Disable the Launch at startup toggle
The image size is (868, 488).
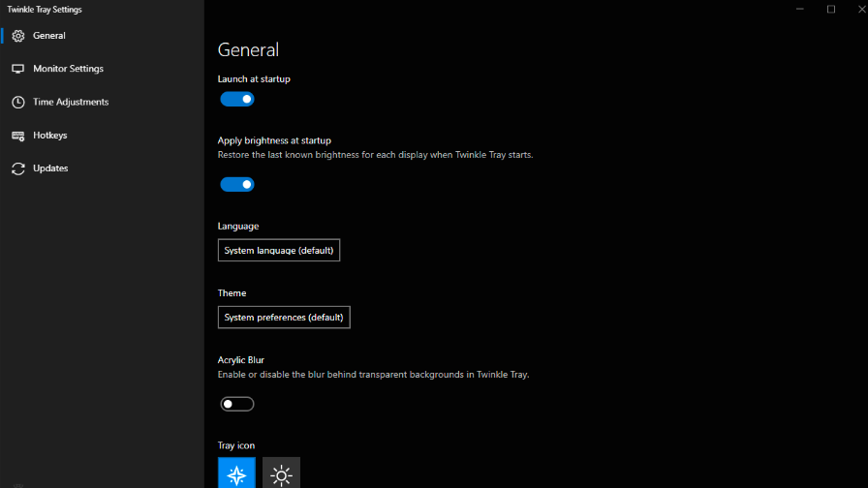(237, 99)
